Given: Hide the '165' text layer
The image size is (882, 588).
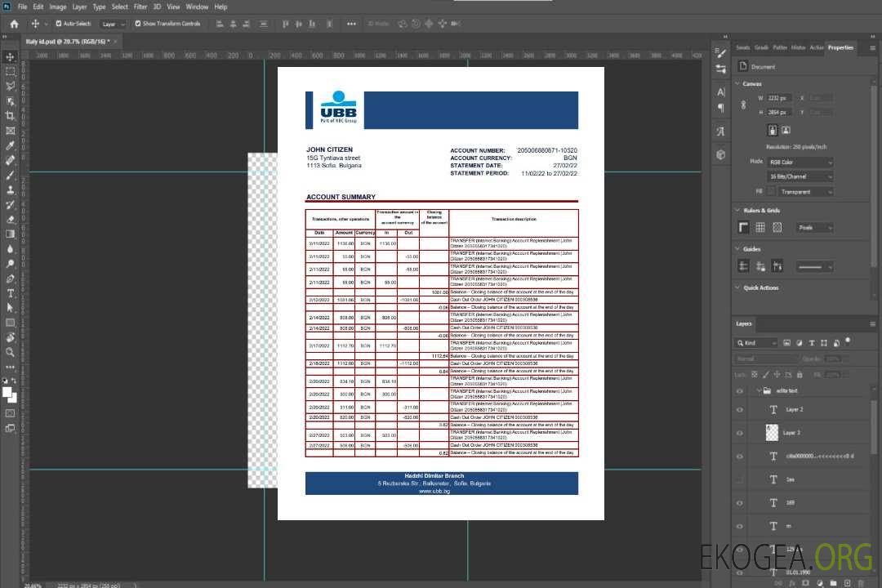Looking at the screenshot, I should click(x=740, y=504).
